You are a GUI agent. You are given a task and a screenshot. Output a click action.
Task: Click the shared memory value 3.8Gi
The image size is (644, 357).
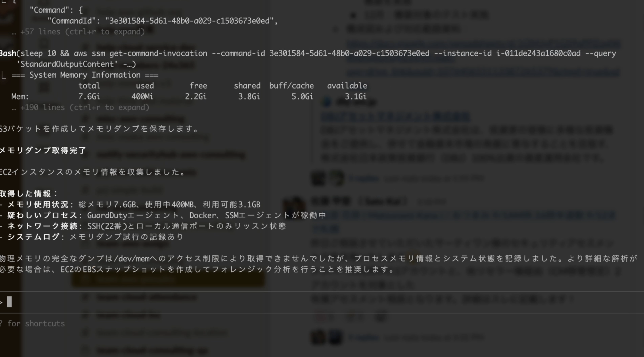click(249, 96)
